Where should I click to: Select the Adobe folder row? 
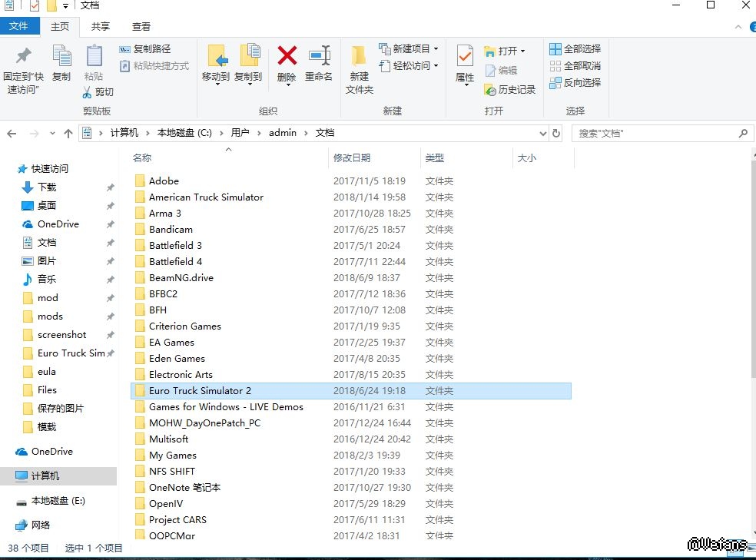(351, 181)
